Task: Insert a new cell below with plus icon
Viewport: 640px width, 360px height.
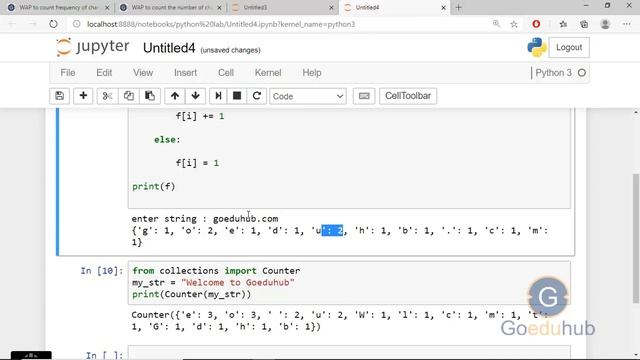Action: coord(83,96)
